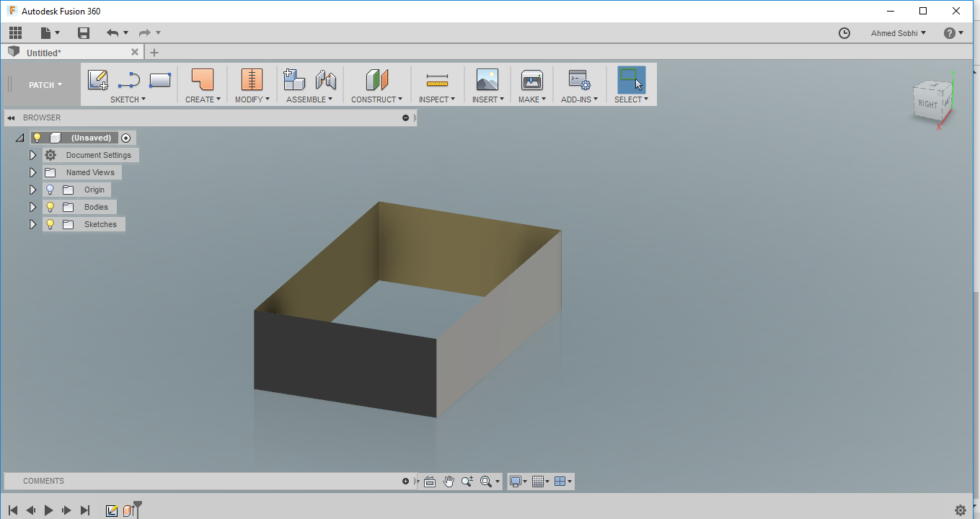Click the Save icon in the toolbar
Screen dimensions: 980x519
(83, 32)
